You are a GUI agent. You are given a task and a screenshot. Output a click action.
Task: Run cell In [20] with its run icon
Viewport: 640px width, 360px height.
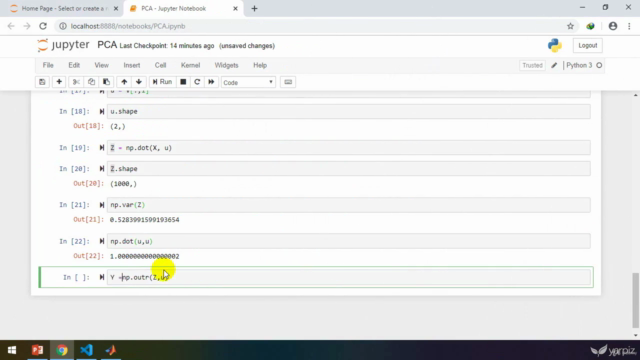(x=102, y=169)
